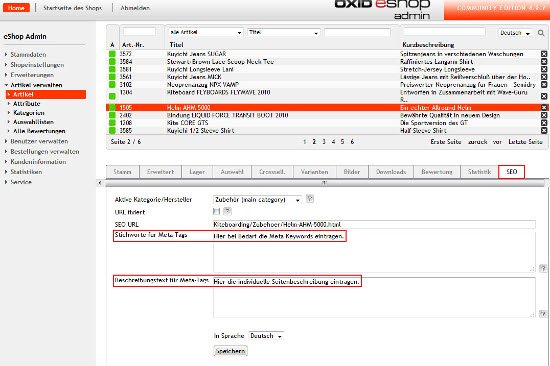This screenshot has height=366, width=550.
Task: Open Kategorien in the sidebar tree
Action: pos(29,113)
